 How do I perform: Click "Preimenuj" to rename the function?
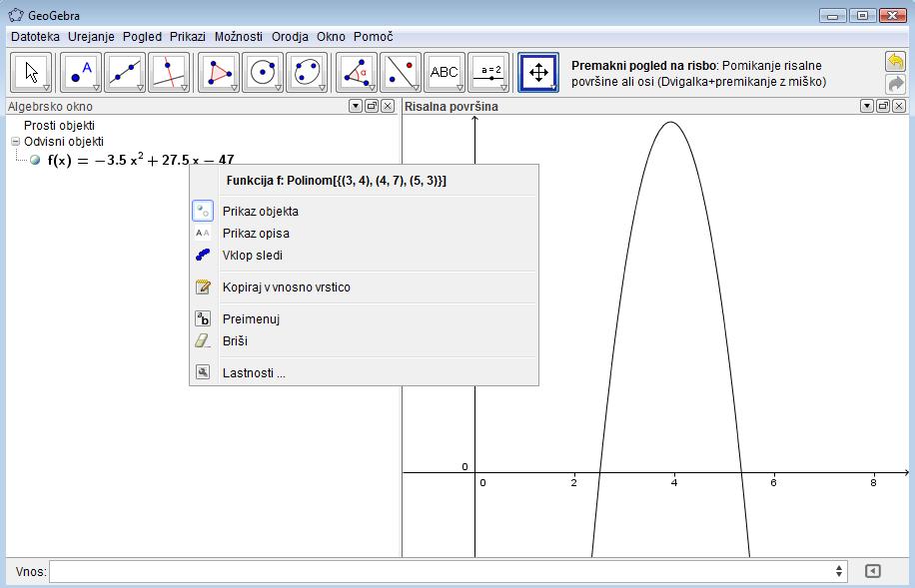[x=250, y=319]
